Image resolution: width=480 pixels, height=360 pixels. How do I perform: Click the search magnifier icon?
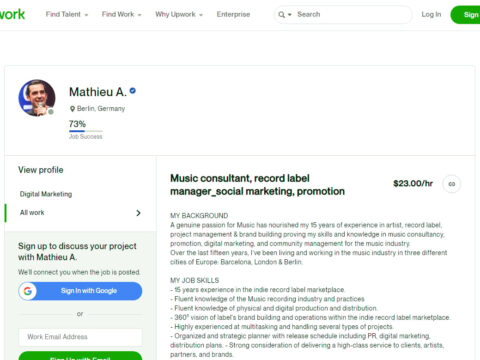282,15
